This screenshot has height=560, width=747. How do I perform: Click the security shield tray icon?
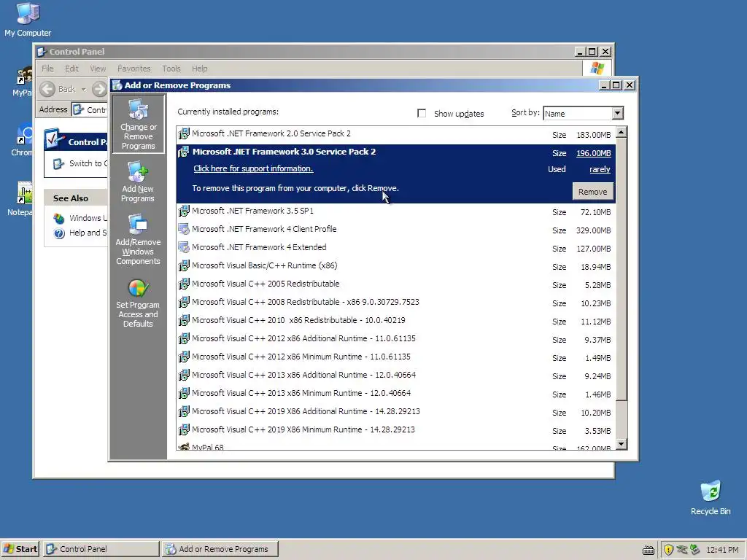point(668,550)
